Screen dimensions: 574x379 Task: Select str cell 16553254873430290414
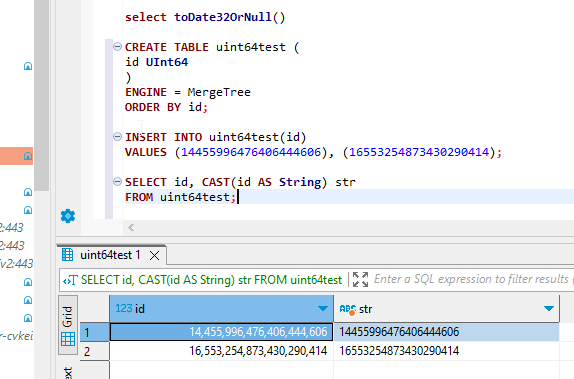[x=447, y=351]
